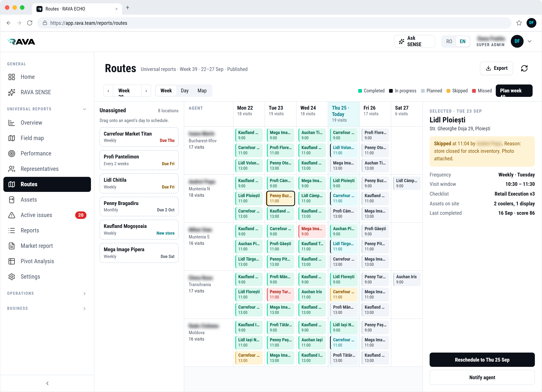Open the Week selector
This screenshot has width=542, height=392.
[127, 91]
